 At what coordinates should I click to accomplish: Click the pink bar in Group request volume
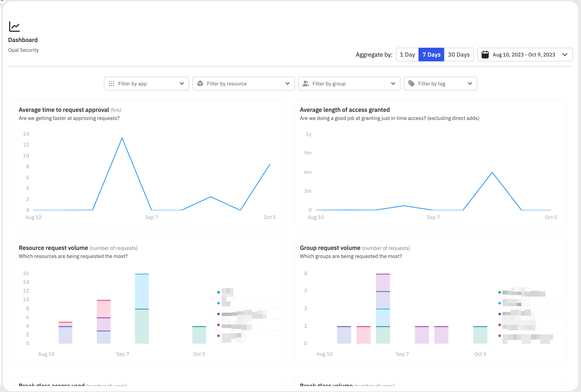pos(363,335)
